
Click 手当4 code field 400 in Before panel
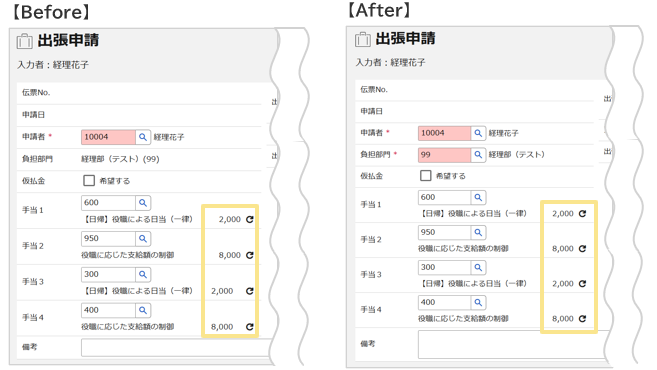109,310
